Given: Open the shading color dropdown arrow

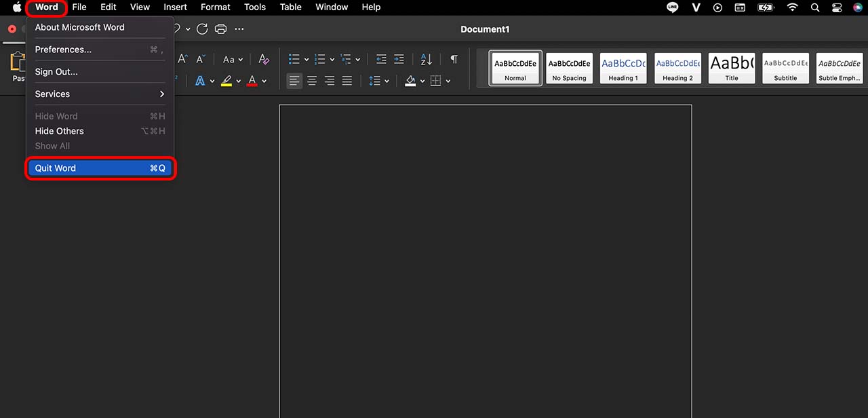Looking at the screenshot, I should pyautogui.click(x=422, y=81).
